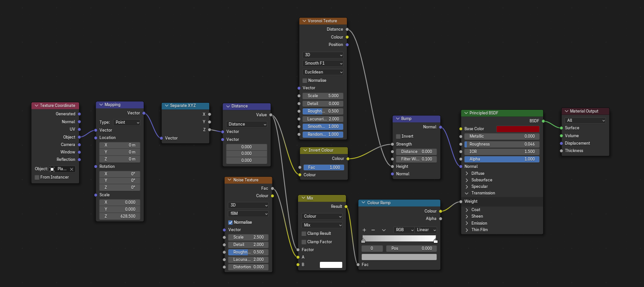This screenshot has height=287, width=644.
Task: Expand the Subsurface panel in Principled BSDF
Action: [x=467, y=180]
